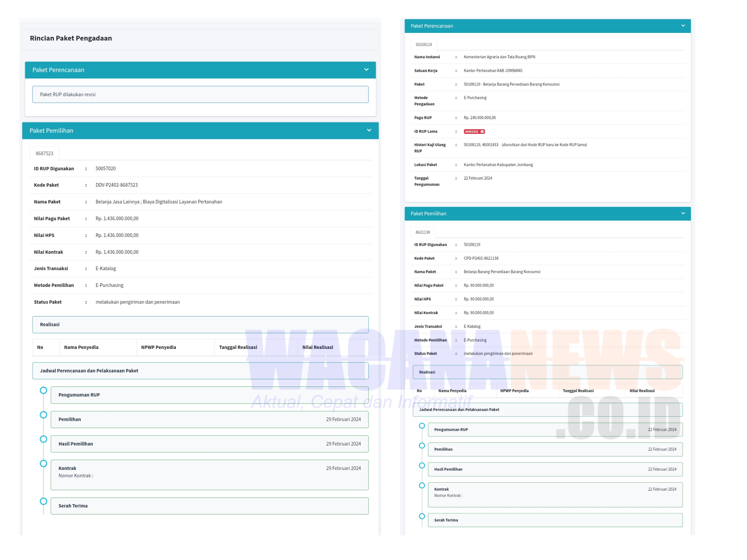Click circle marker for Kontrak 29 Februari 2024
The image size is (747, 560).
coord(43,463)
